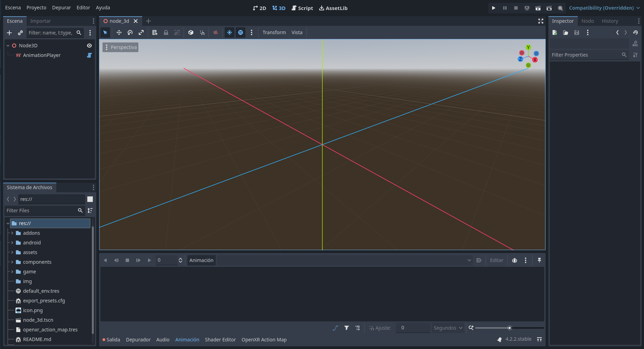Expand the android folder
The image size is (644, 349).
coord(12,243)
